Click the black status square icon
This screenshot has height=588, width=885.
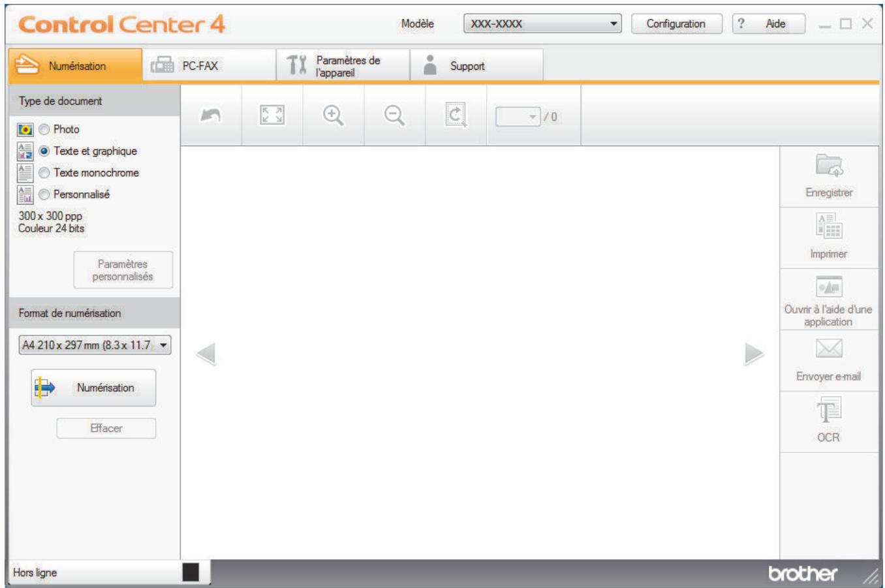point(191,572)
